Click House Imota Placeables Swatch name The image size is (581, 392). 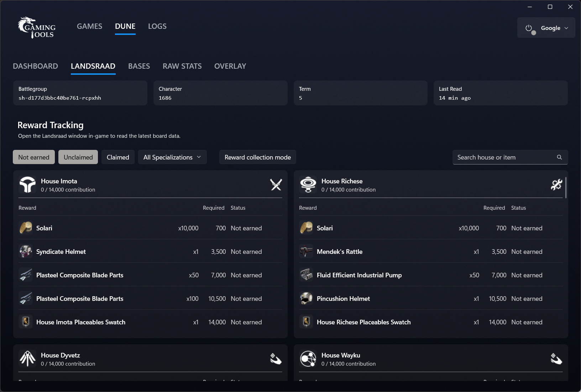(x=81, y=322)
